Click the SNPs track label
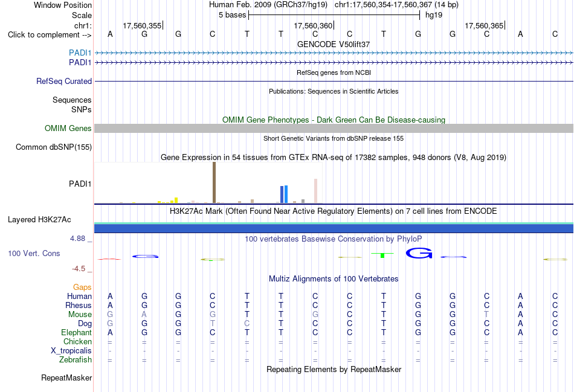 [x=82, y=109]
